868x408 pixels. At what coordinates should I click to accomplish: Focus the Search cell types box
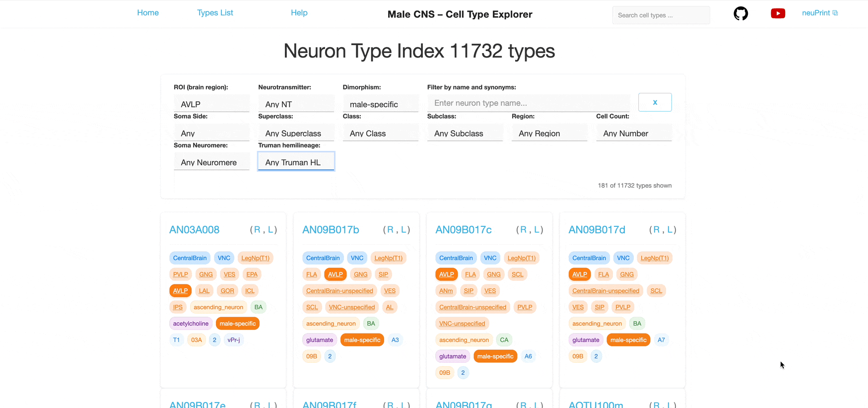point(661,15)
